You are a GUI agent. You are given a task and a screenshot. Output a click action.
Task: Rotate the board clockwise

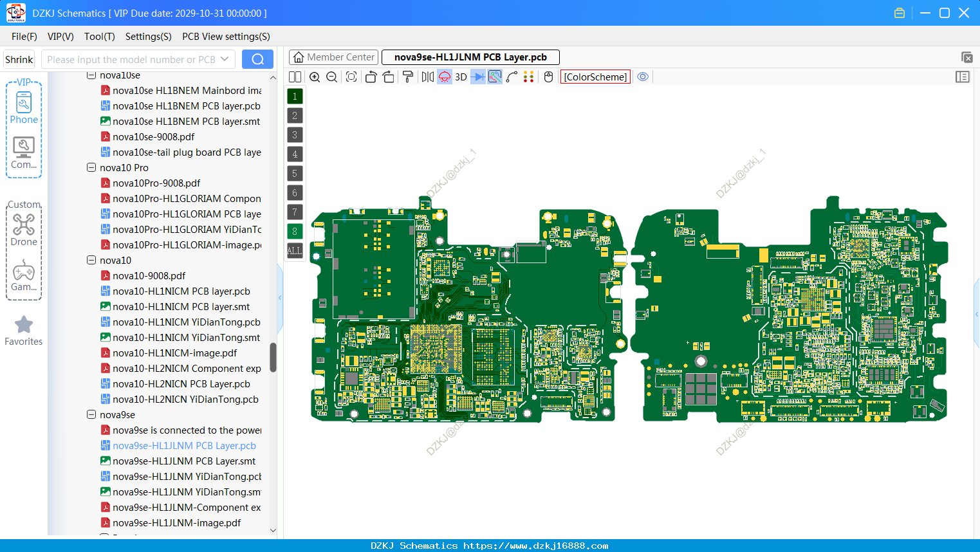[389, 77]
